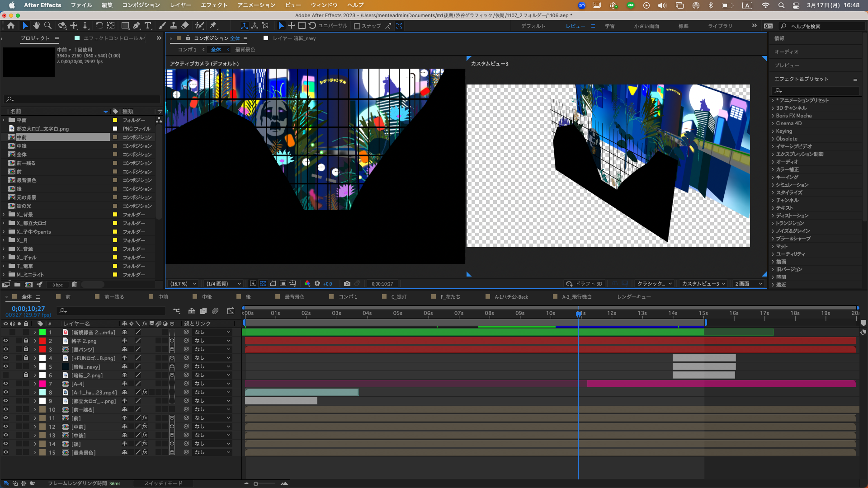Select the Type tool

[x=148, y=26]
